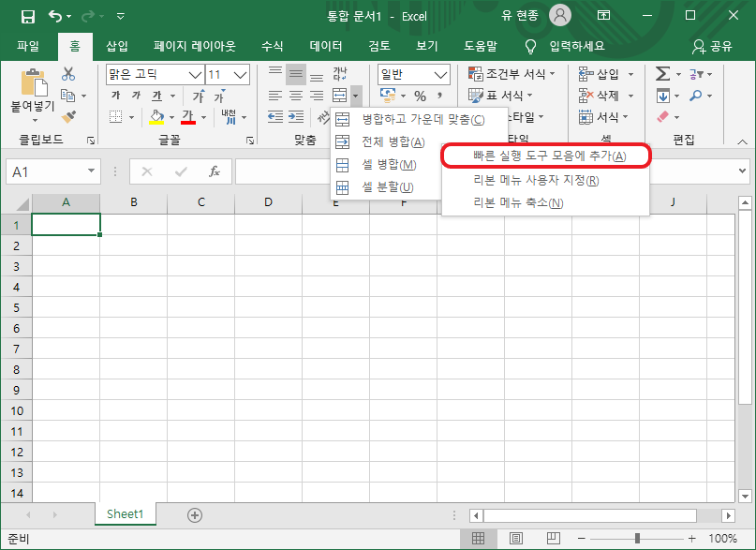756x550 pixels.
Task: Open the number format dropdown (일반)
Action: (x=440, y=75)
